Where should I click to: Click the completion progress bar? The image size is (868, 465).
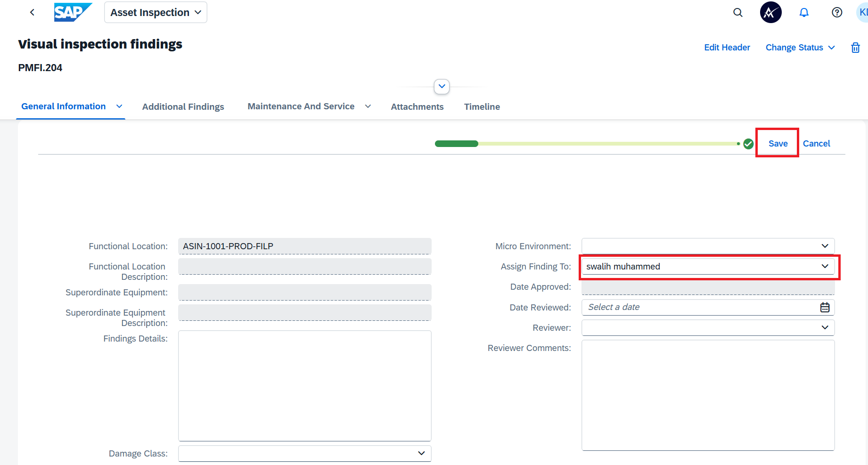(587, 144)
